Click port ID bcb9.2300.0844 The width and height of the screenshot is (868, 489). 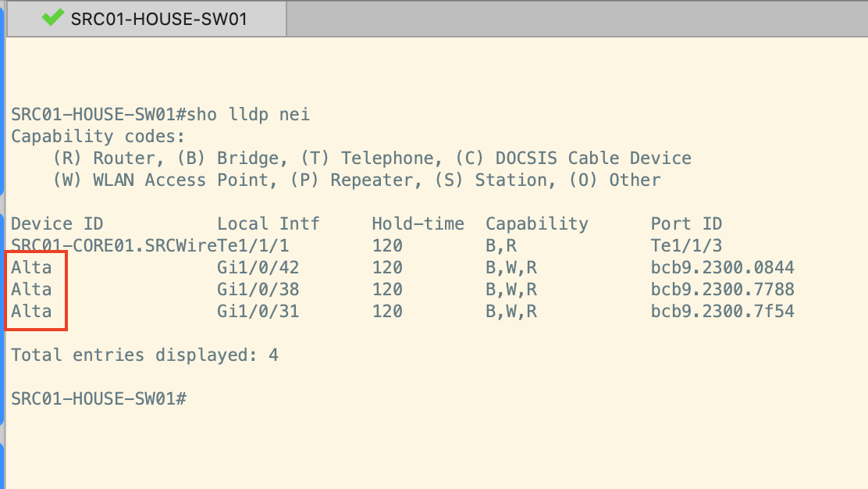tap(722, 267)
